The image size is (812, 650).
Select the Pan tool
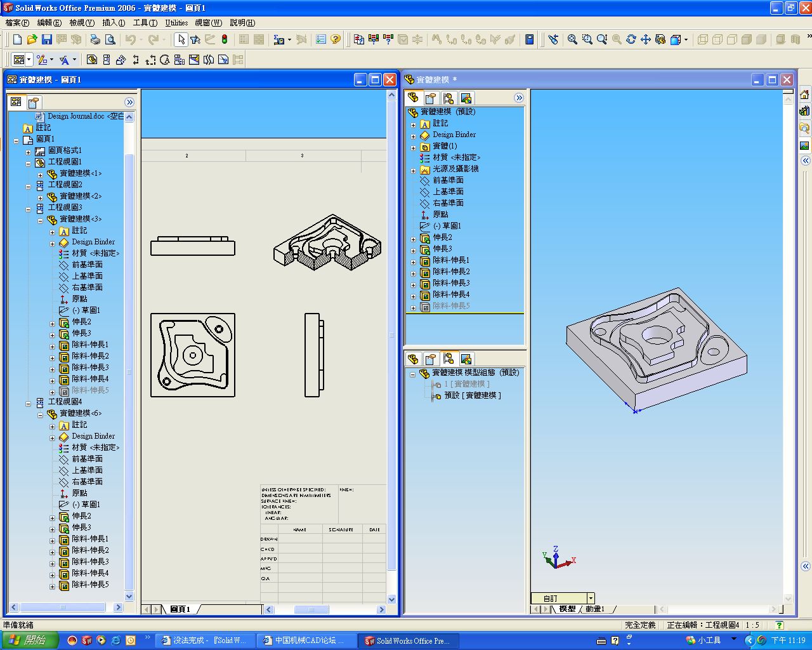[x=645, y=39]
